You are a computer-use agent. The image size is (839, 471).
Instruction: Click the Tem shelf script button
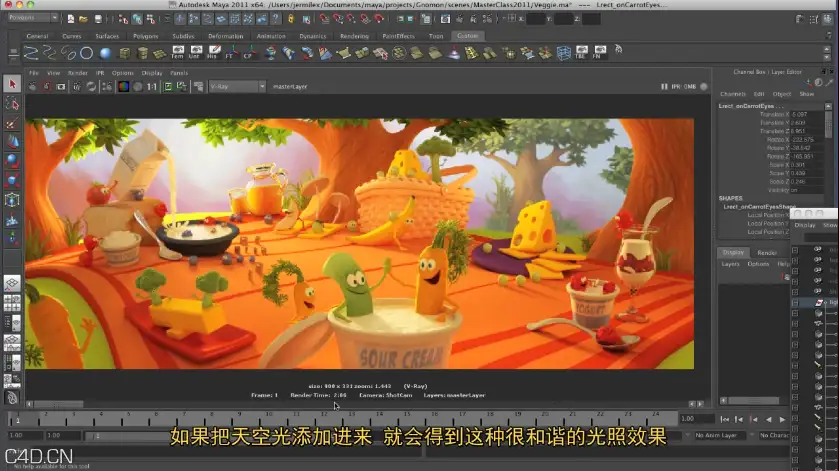[x=177, y=52]
